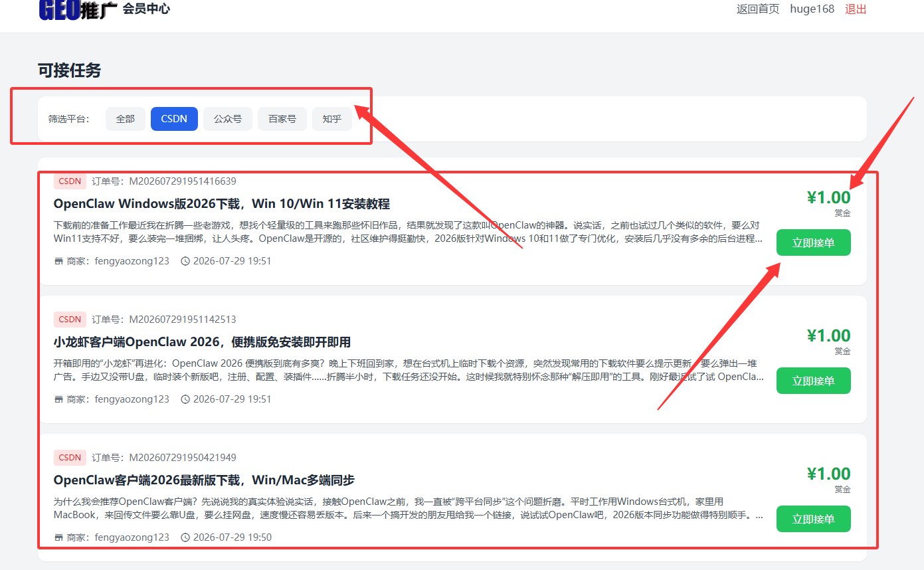Open title 小龙虾客户端OpenClaw 2026，便携版免安装即开即用
Image resolution: width=924 pixels, height=570 pixels.
point(202,342)
